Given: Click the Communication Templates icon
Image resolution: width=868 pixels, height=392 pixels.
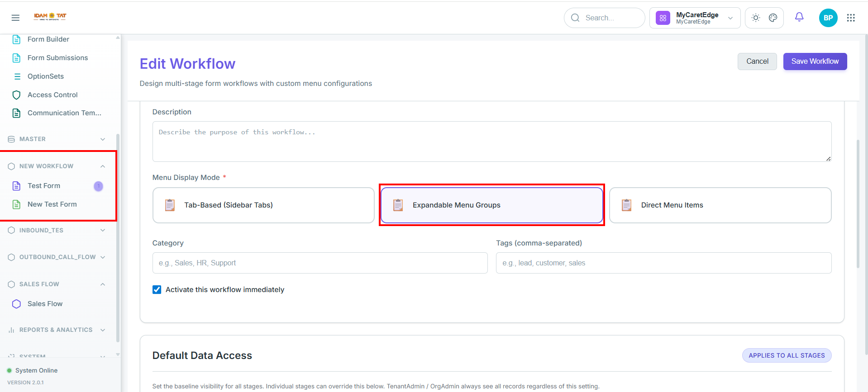Looking at the screenshot, I should [17, 113].
